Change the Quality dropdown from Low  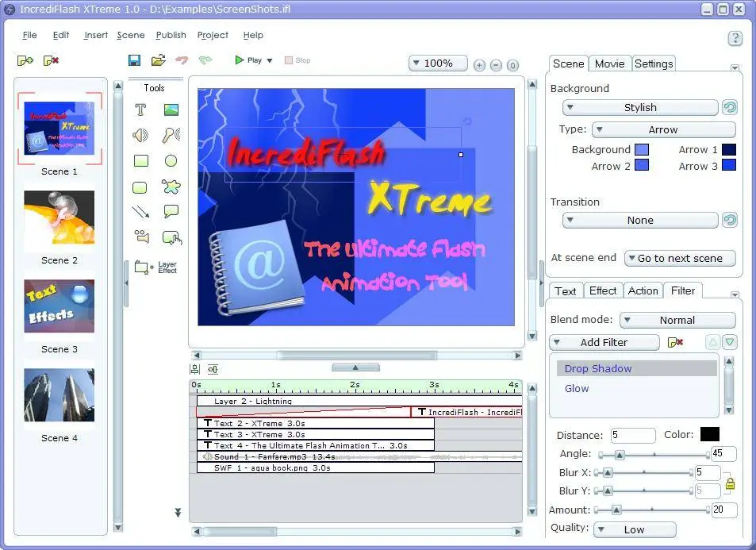(x=635, y=529)
